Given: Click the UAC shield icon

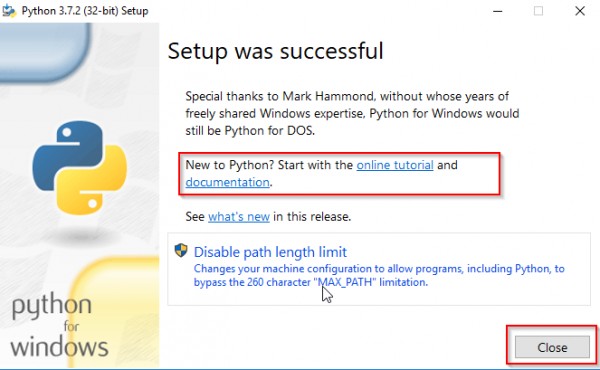Looking at the screenshot, I should click(x=181, y=251).
